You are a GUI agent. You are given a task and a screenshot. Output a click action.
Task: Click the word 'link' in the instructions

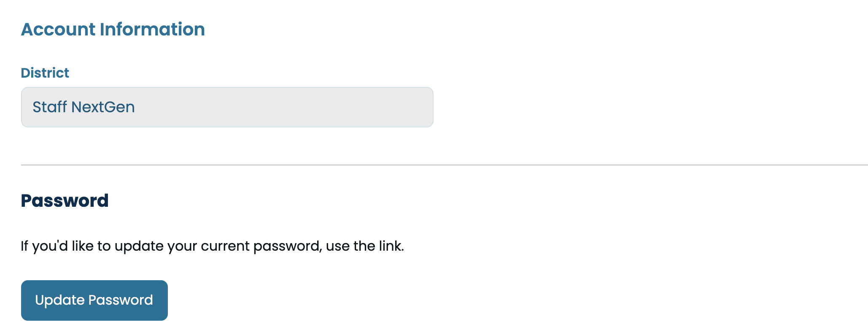390,246
